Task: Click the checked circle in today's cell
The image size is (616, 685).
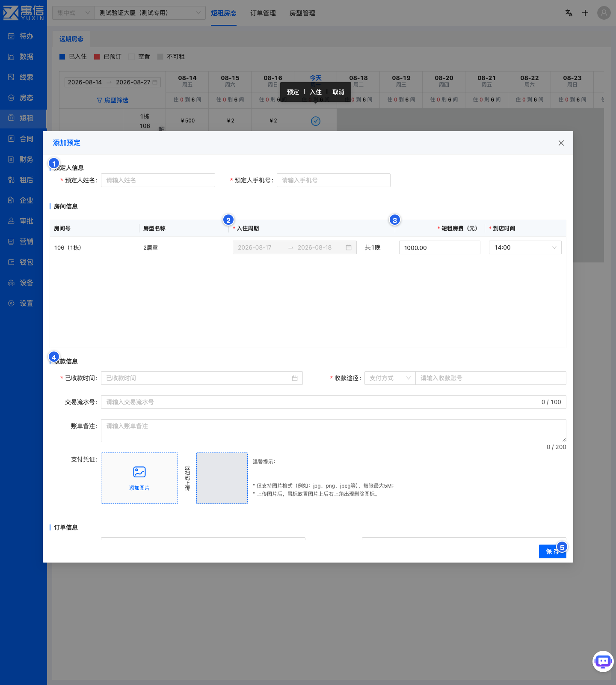Action: (316, 121)
